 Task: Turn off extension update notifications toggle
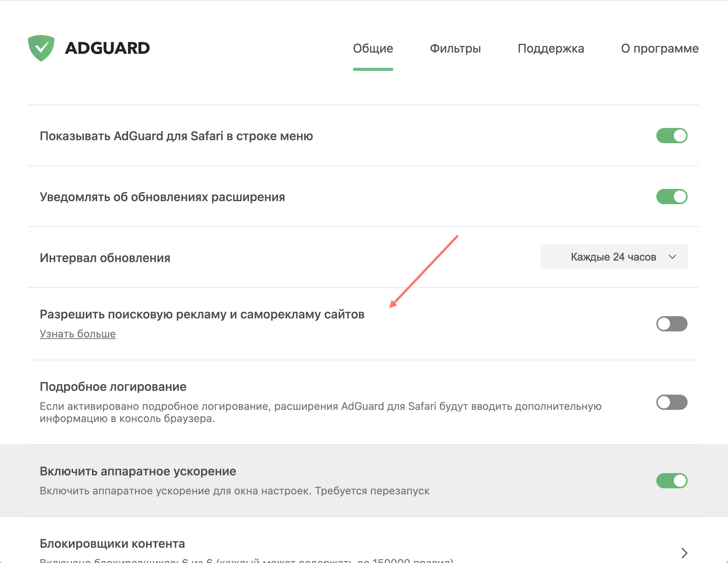(x=672, y=197)
